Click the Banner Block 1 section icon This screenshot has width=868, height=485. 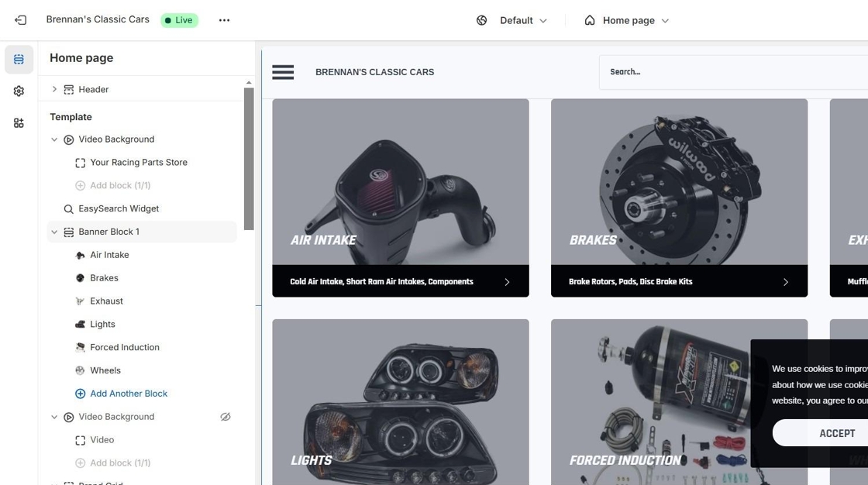pyautogui.click(x=69, y=232)
